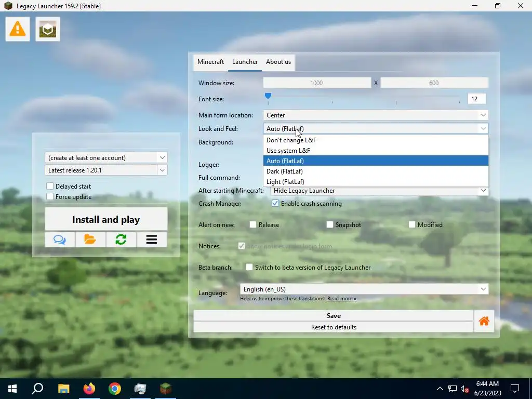Choose Don't change L&F option
Image resolution: width=532 pixels, height=399 pixels.
pyautogui.click(x=376, y=140)
